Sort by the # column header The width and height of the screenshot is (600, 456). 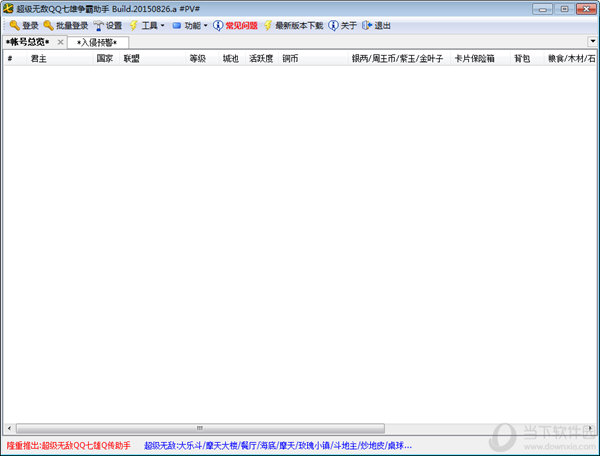pos(10,59)
